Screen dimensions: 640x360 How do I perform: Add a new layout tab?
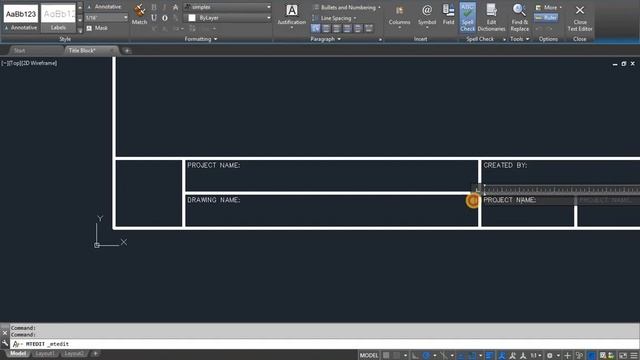coord(96,353)
